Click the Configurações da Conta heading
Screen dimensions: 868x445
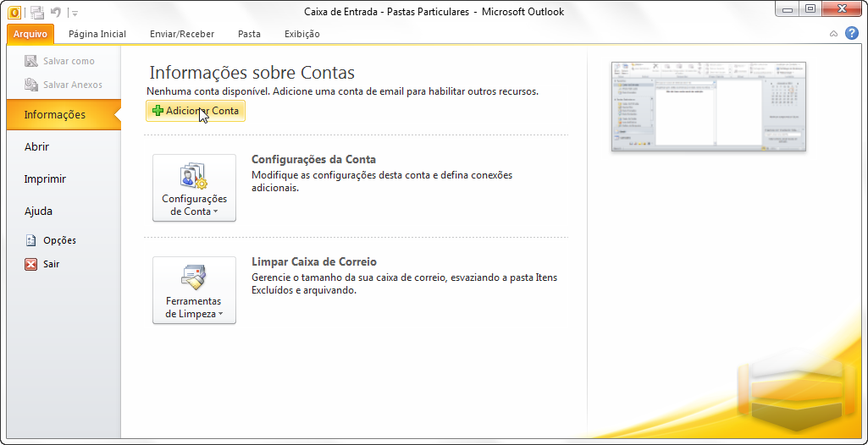[x=314, y=159]
